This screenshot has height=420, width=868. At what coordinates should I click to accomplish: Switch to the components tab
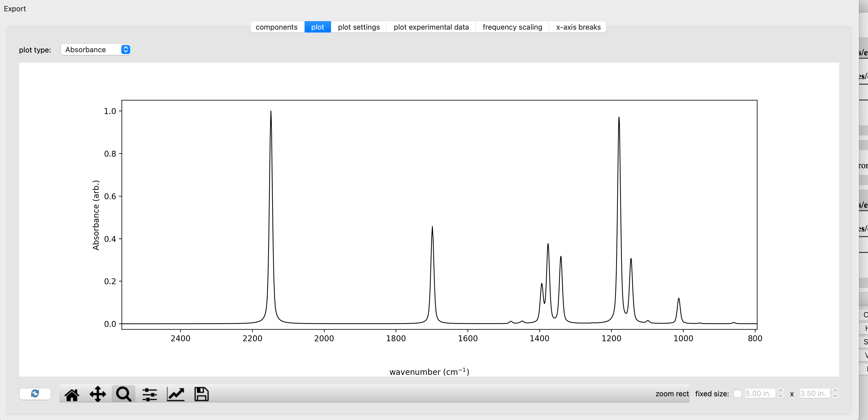click(x=277, y=27)
